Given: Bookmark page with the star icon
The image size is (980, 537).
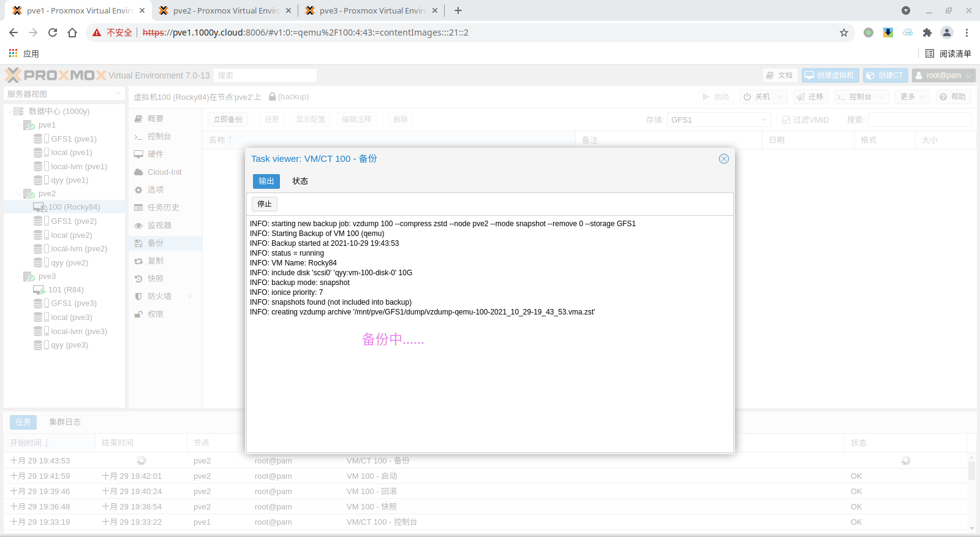Looking at the screenshot, I should [844, 32].
